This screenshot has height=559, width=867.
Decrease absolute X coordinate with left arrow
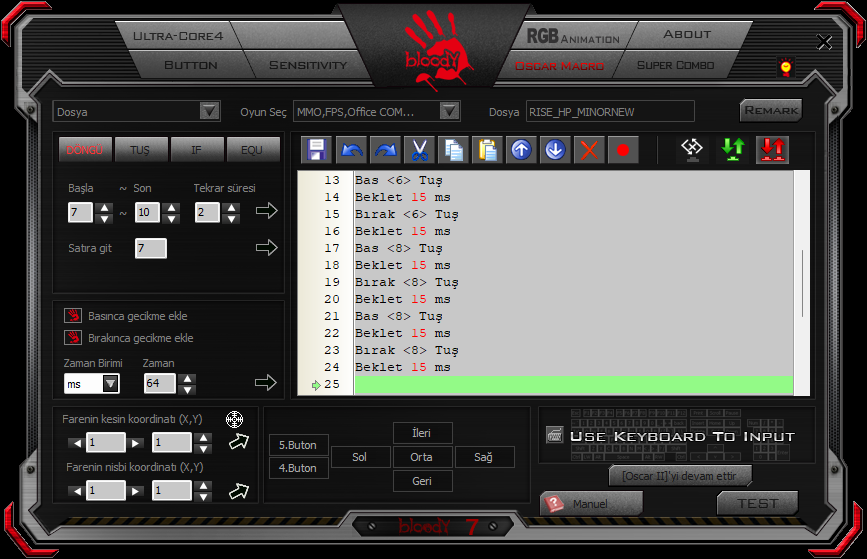point(77,443)
